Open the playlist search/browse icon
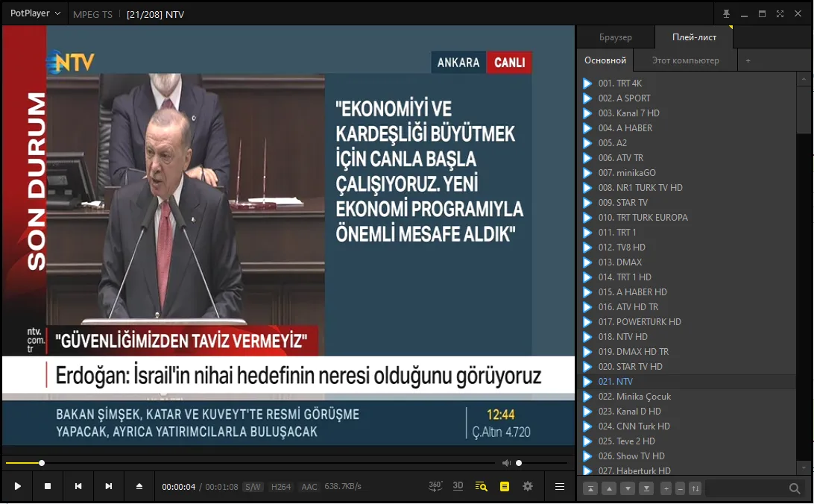Screen dimensions: 814x504 pos(482,486)
